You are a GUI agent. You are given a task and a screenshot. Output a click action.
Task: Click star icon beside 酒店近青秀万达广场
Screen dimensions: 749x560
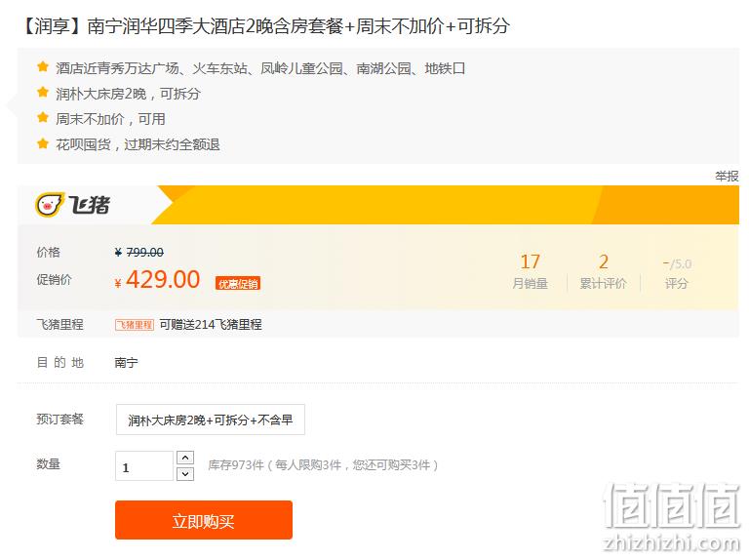[43, 66]
